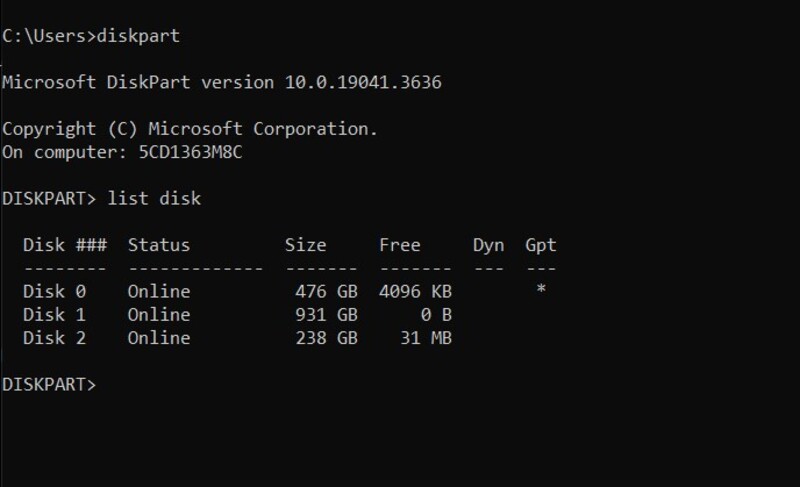
Task: Click the Online status of Disk 1
Action: pyautogui.click(x=158, y=315)
